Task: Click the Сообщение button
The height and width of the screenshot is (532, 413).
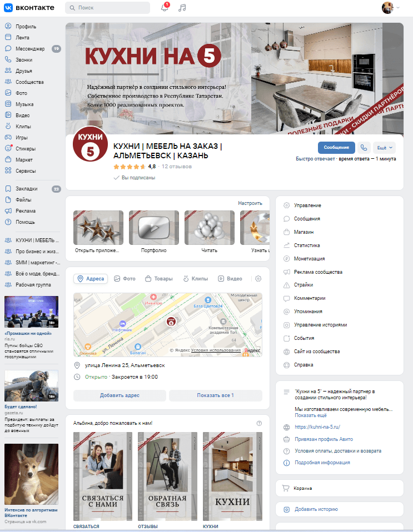Action: [336, 148]
